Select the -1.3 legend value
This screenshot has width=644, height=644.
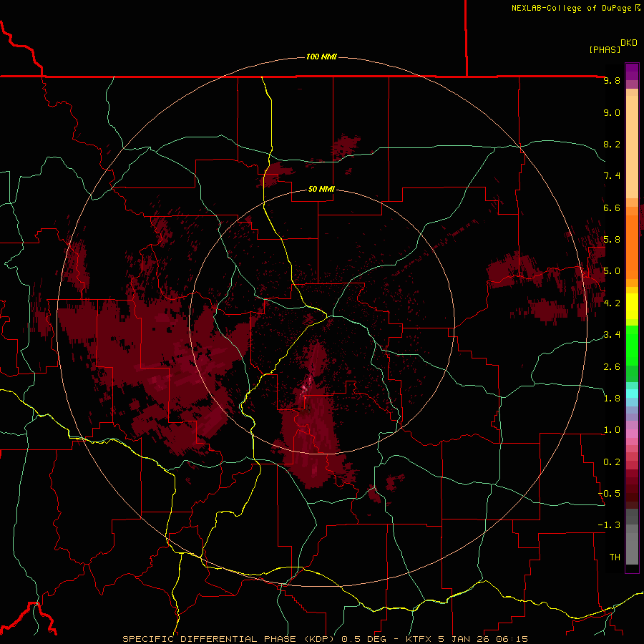609,525
